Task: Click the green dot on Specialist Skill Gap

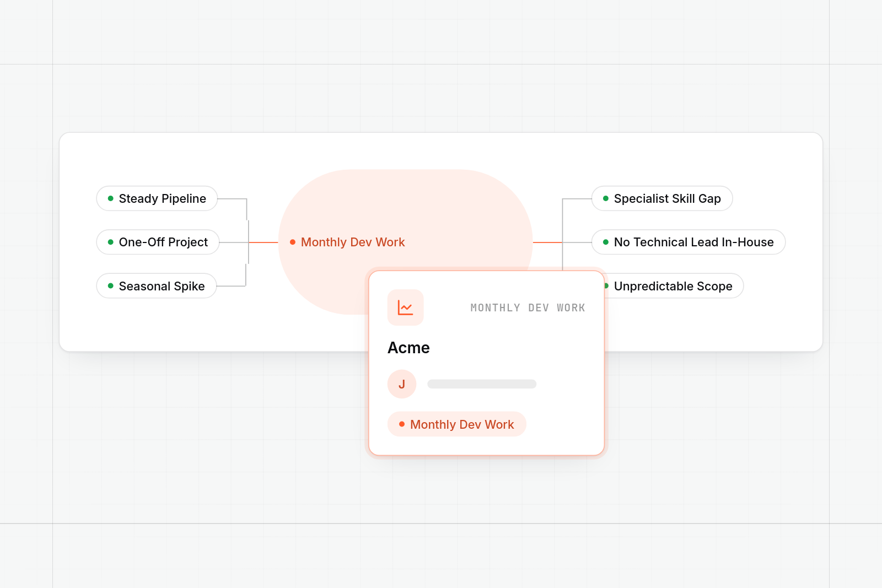Action: 606,198
